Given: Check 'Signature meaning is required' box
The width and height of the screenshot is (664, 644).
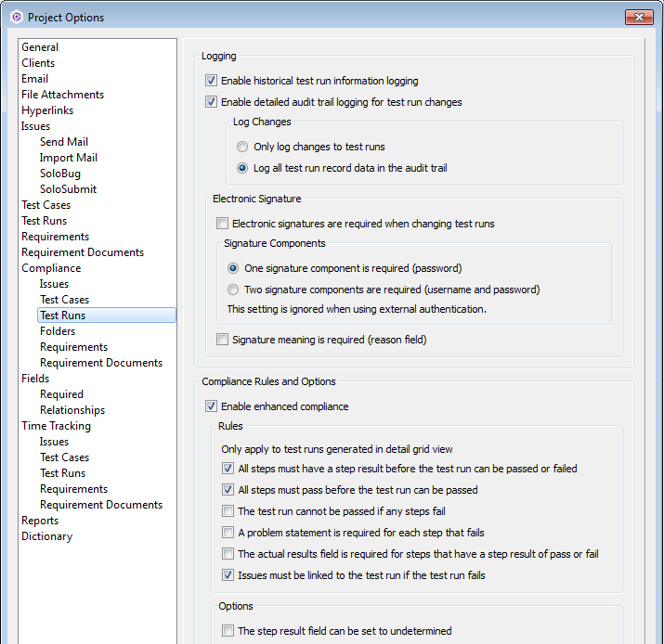Looking at the screenshot, I should point(223,340).
